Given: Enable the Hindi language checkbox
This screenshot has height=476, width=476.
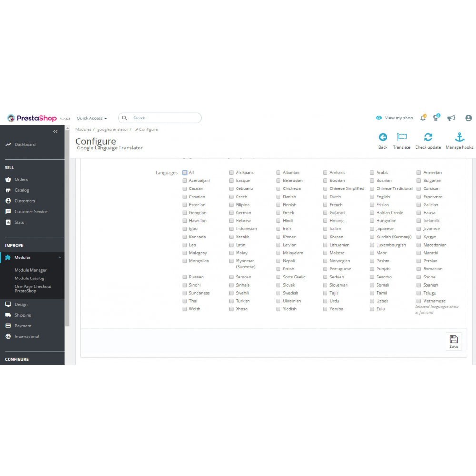Looking at the screenshot, I should [278, 221].
